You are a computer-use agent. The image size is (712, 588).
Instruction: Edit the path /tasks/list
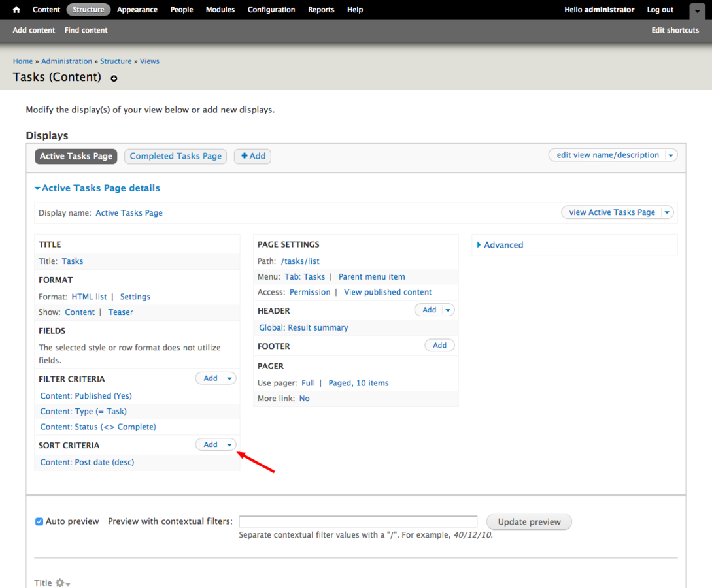(x=300, y=261)
